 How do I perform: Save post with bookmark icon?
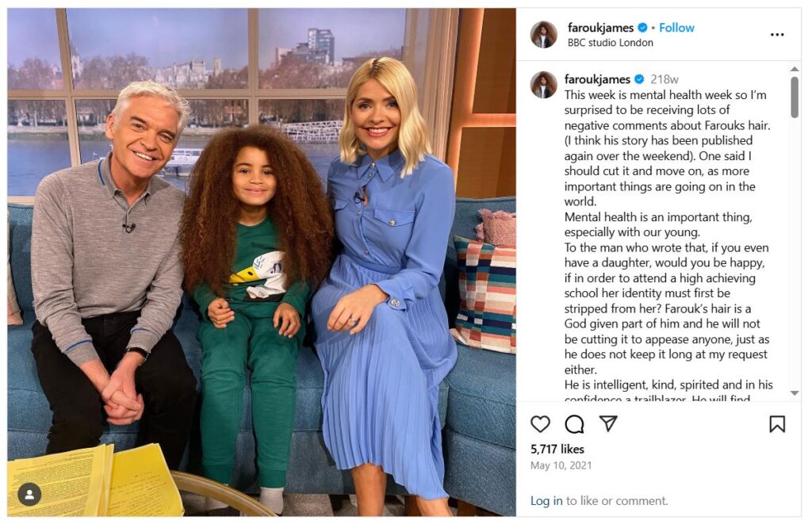click(x=777, y=424)
